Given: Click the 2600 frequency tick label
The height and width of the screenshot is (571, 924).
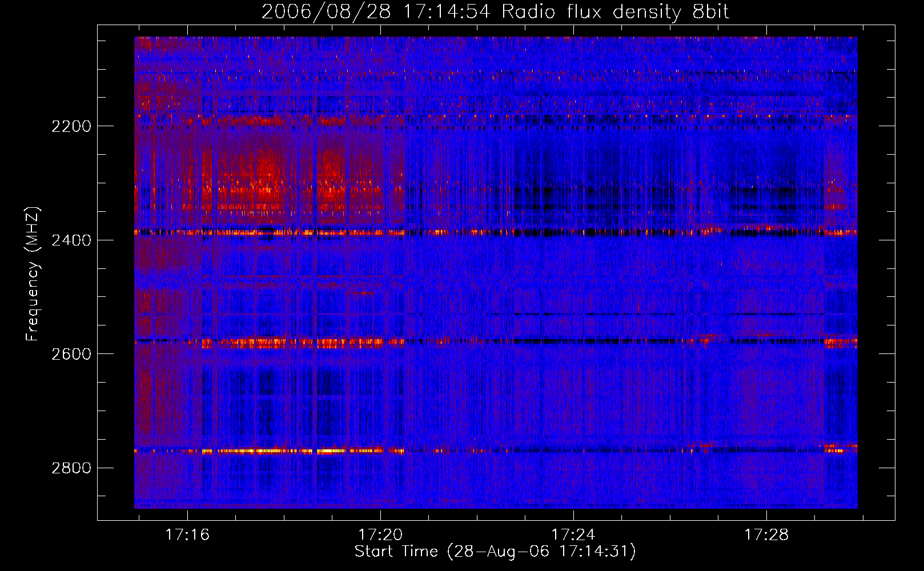Looking at the screenshot, I should [71, 354].
